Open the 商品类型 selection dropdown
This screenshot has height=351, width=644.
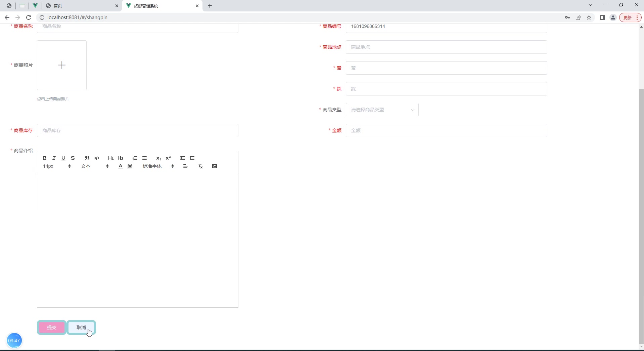pos(382,110)
